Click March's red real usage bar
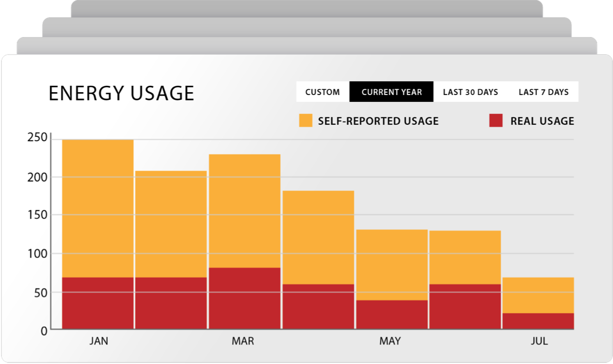 pos(244,298)
